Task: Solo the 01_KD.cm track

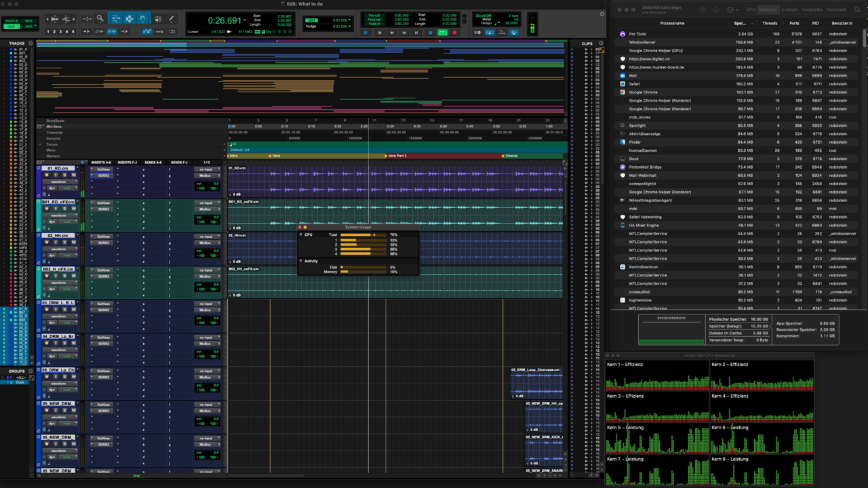Action: (64, 175)
